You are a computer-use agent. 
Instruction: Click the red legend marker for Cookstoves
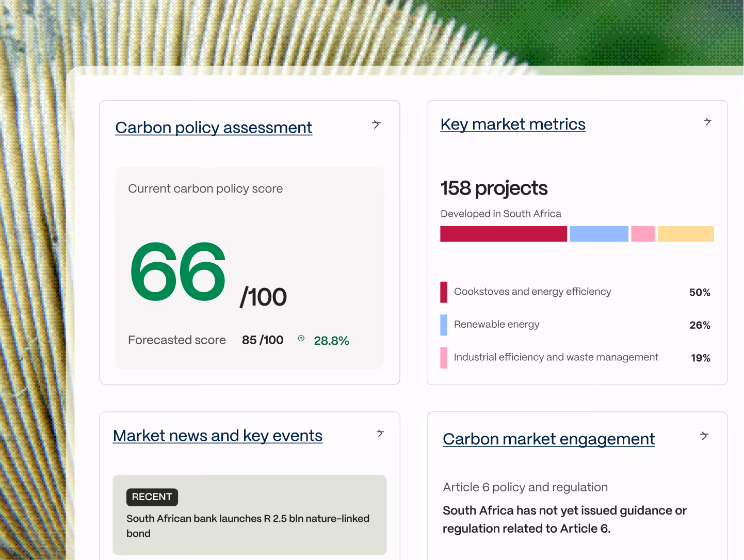tap(444, 292)
